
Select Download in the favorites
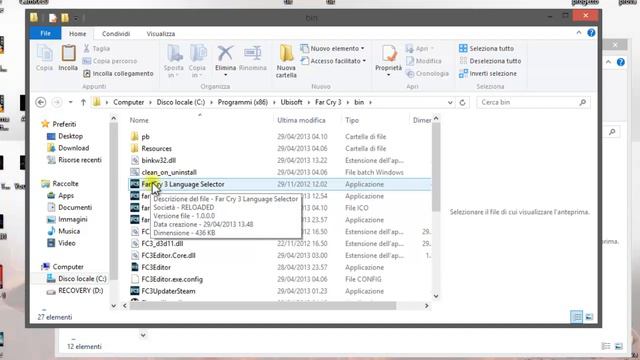coord(68,148)
